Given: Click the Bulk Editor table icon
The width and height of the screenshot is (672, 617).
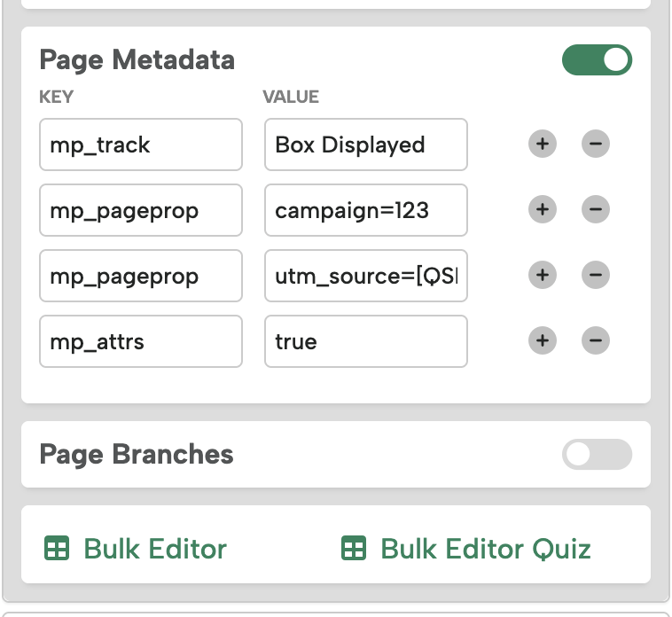Looking at the screenshot, I should (57, 549).
